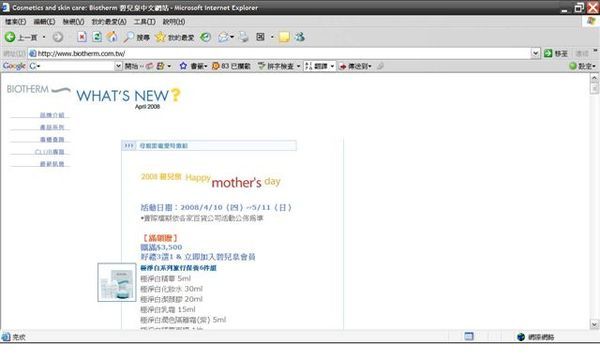Open the Help (H) menu
The height and width of the screenshot is (360, 600).
pyautogui.click(x=174, y=22)
